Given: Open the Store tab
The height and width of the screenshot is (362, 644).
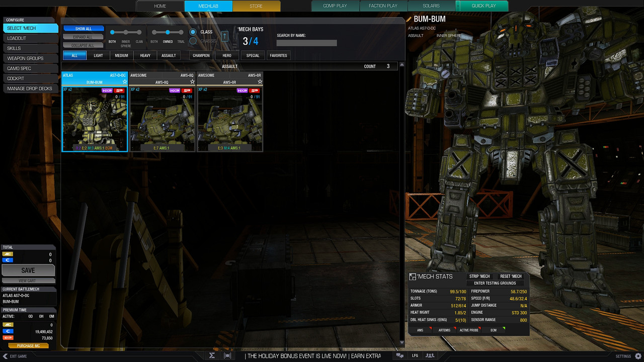Looking at the screenshot, I should coord(256,6).
